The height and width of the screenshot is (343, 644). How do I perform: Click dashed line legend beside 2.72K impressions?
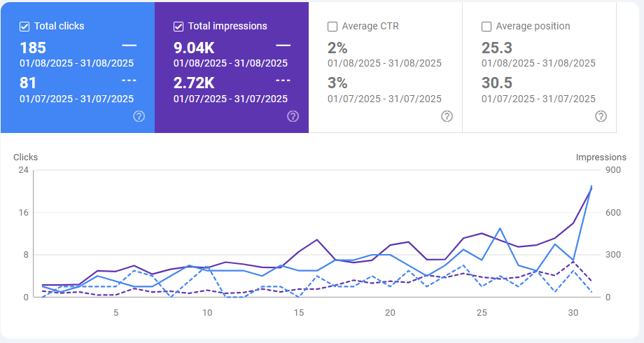pyautogui.click(x=283, y=80)
